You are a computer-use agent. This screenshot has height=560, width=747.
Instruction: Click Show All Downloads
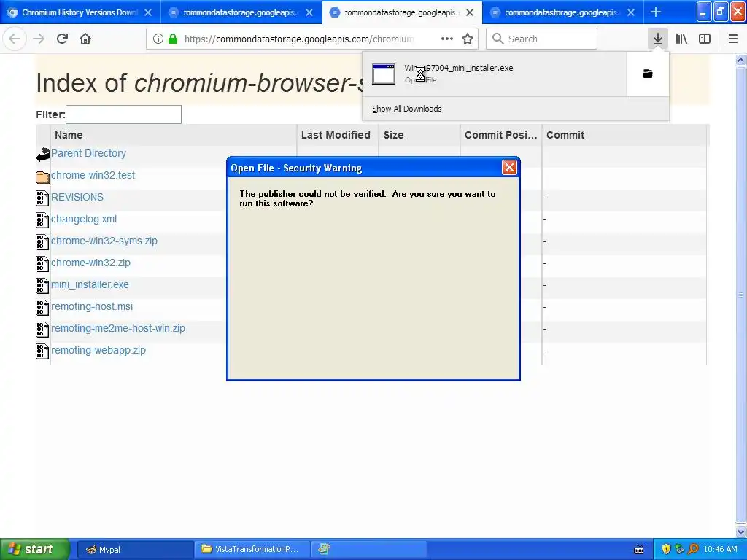[x=407, y=109]
